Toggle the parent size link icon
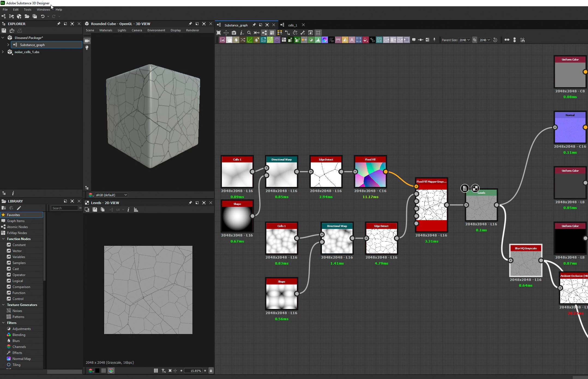The image size is (588, 379). (x=475, y=40)
